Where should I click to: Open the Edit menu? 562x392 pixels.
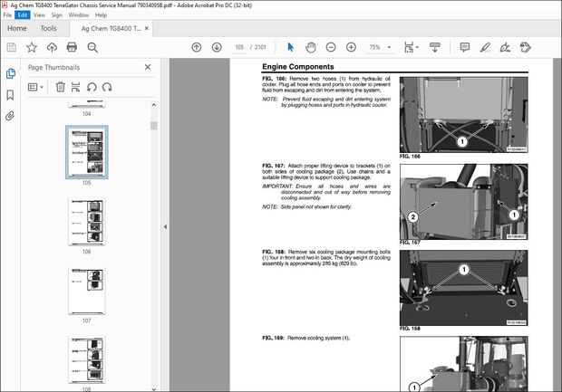point(23,15)
